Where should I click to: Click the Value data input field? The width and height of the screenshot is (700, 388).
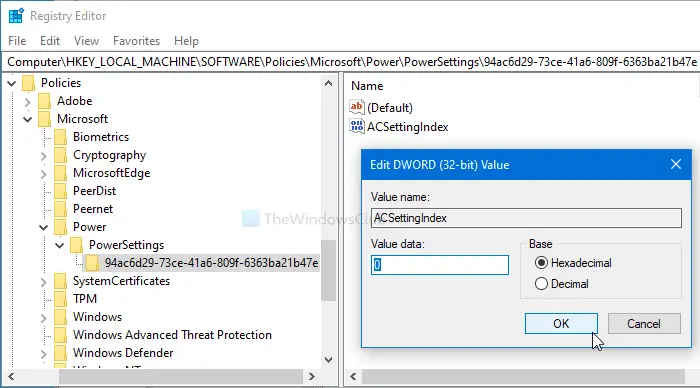point(440,265)
